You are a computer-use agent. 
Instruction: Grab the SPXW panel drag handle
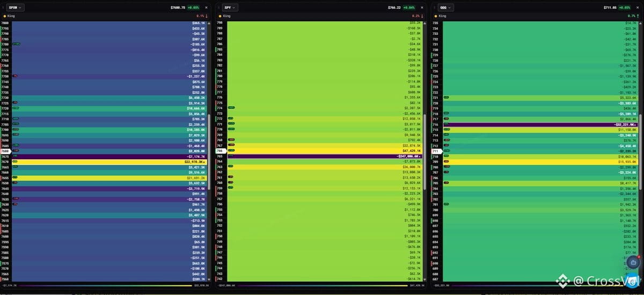coord(4,8)
